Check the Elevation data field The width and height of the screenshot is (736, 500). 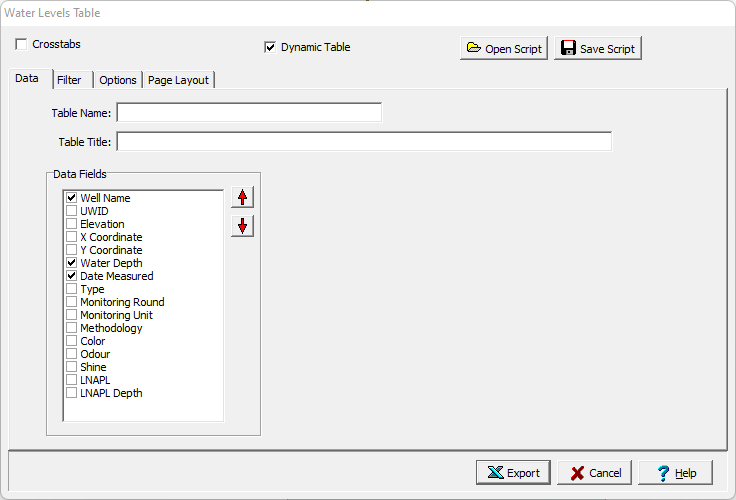pyautogui.click(x=72, y=224)
